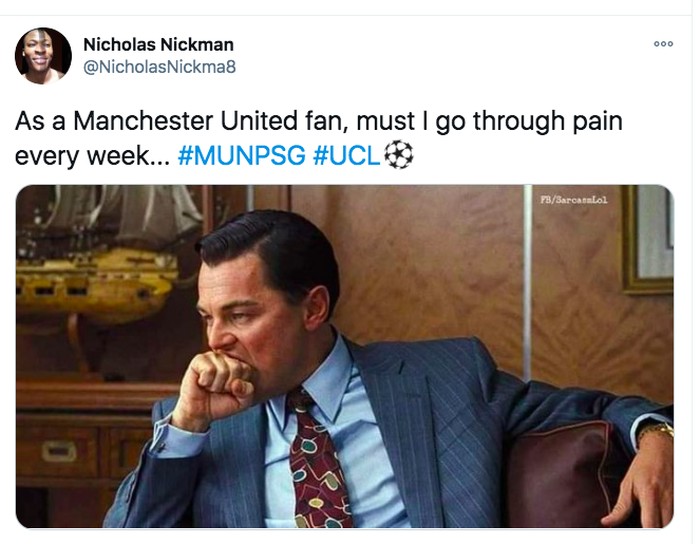Click the soccer ball emoji icon
The width and height of the screenshot is (700, 544).
399,156
